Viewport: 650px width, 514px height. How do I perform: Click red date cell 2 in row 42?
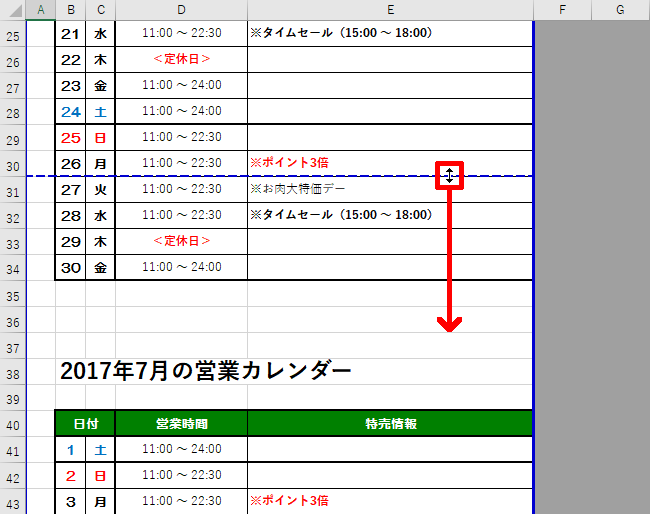click(x=70, y=475)
